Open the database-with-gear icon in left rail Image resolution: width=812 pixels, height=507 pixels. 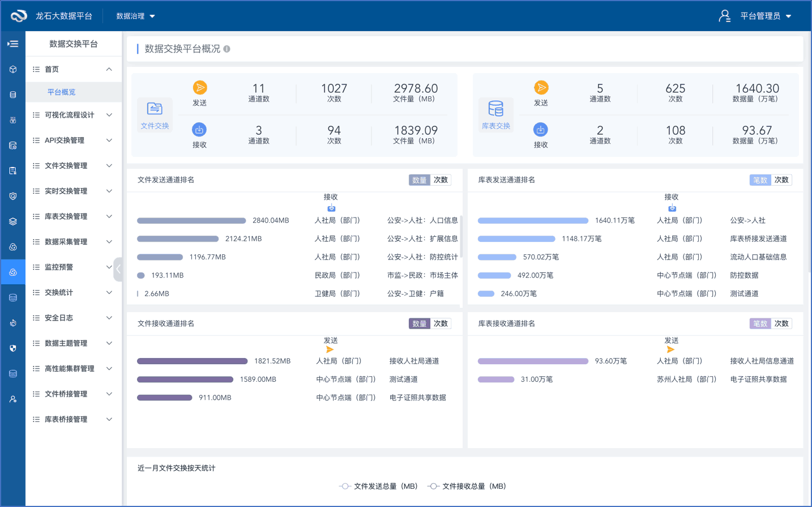coord(12,146)
